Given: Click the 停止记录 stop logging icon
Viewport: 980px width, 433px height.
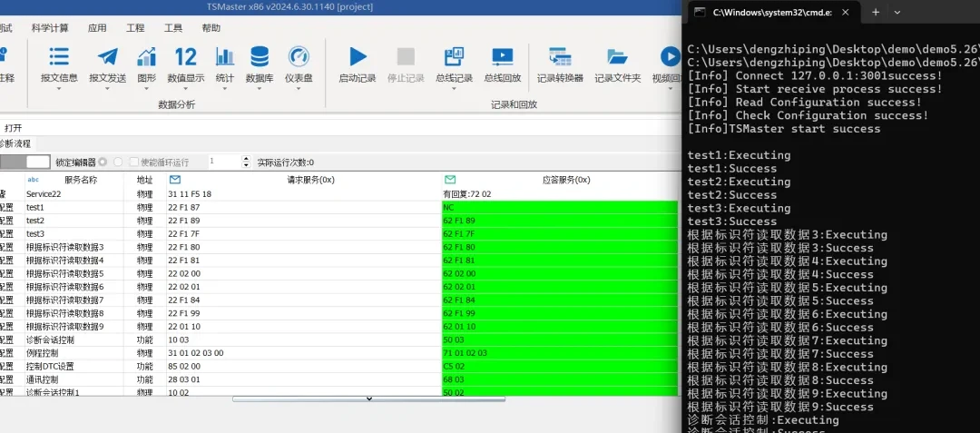Looking at the screenshot, I should [x=406, y=57].
